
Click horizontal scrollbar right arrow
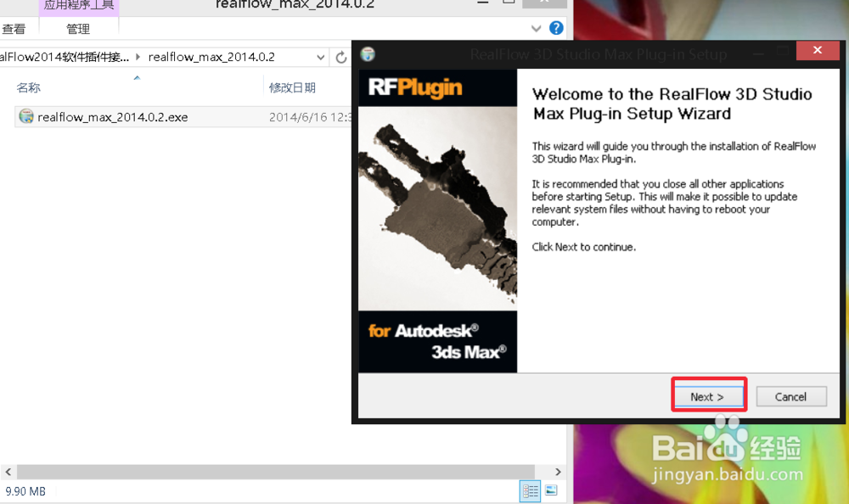click(x=559, y=472)
